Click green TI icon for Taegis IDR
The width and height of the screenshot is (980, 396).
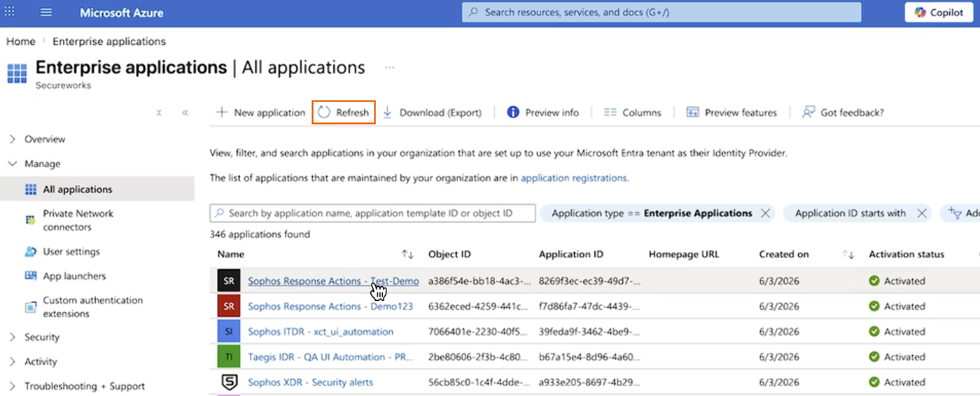(229, 357)
